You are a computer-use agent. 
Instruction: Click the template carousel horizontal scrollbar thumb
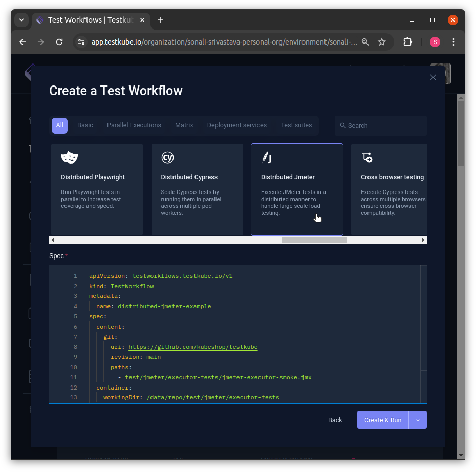[x=314, y=240]
